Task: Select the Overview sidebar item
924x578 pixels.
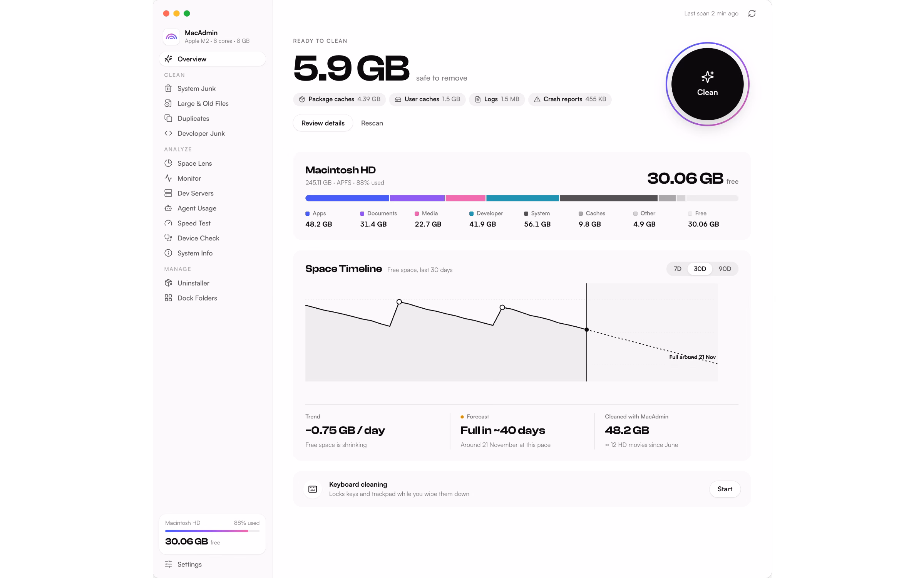Action: [212, 59]
